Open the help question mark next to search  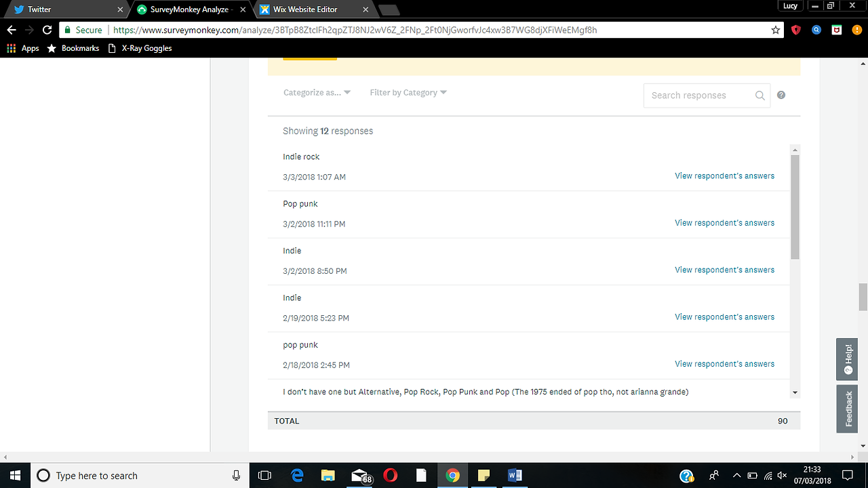[x=781, y=95]
